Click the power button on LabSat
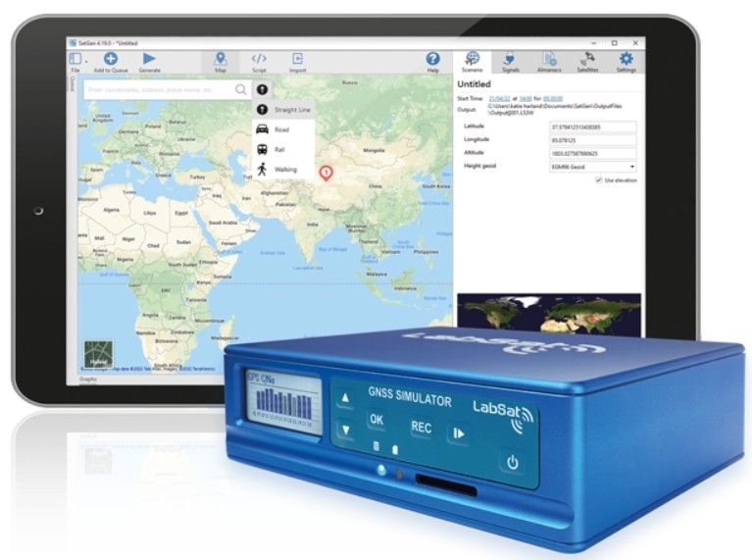752x560 pixels. click(512, 463)
